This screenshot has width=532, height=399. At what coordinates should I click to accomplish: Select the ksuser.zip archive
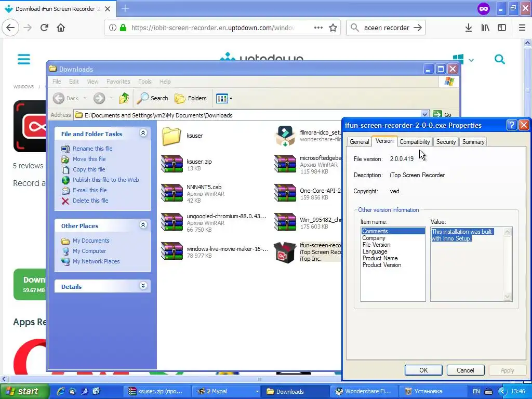click(187, 165)
